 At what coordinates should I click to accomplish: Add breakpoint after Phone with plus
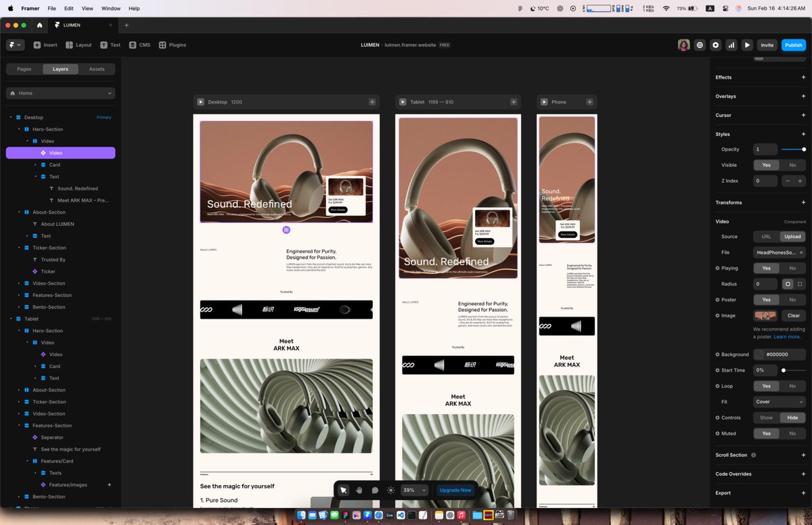589,102
